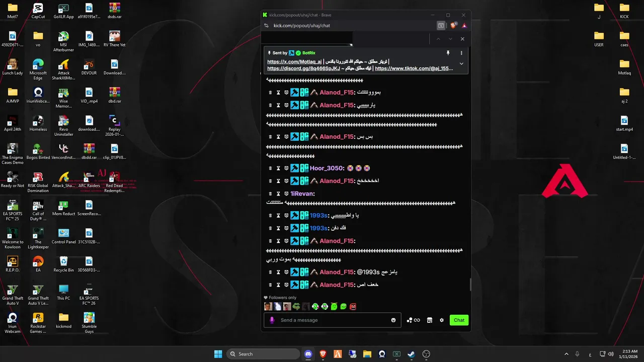Click Brave Shields lion icon
This screenshot has width=644, height=362.
[x=453, y=26]
